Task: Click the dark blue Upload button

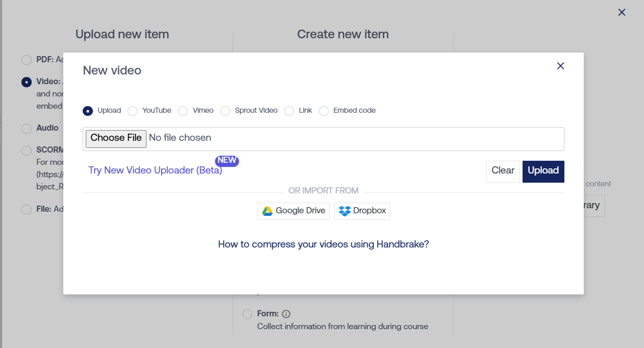Action: [x=543, y=171]
